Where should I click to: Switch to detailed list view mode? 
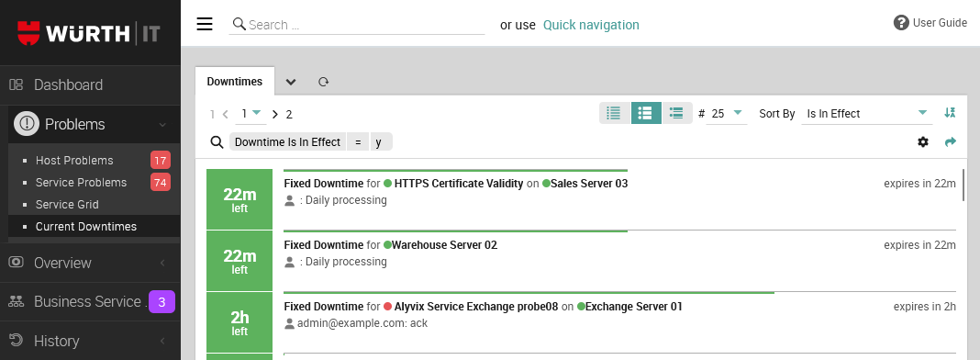click(x=676, y=113)
